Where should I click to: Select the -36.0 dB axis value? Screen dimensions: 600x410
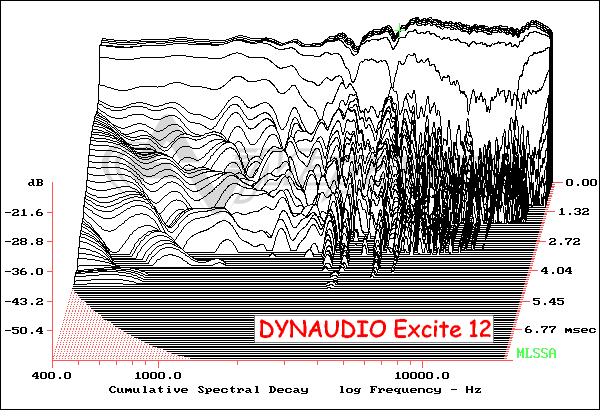tap(24, 272)
